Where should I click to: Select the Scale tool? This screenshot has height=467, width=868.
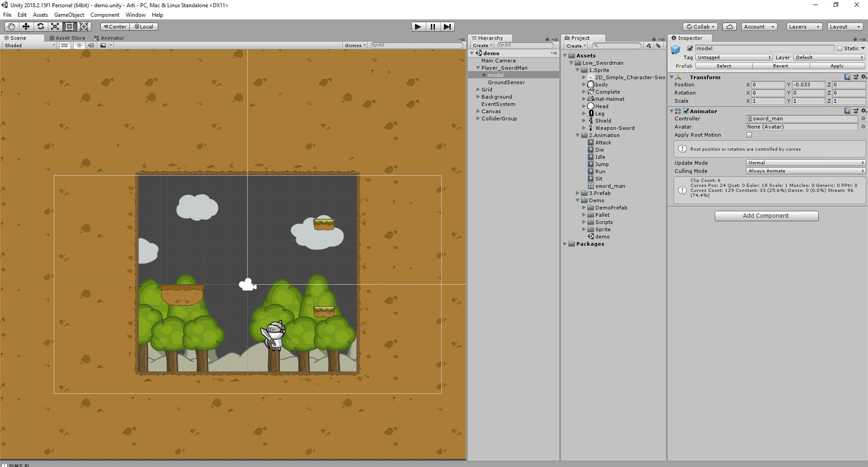55,26
